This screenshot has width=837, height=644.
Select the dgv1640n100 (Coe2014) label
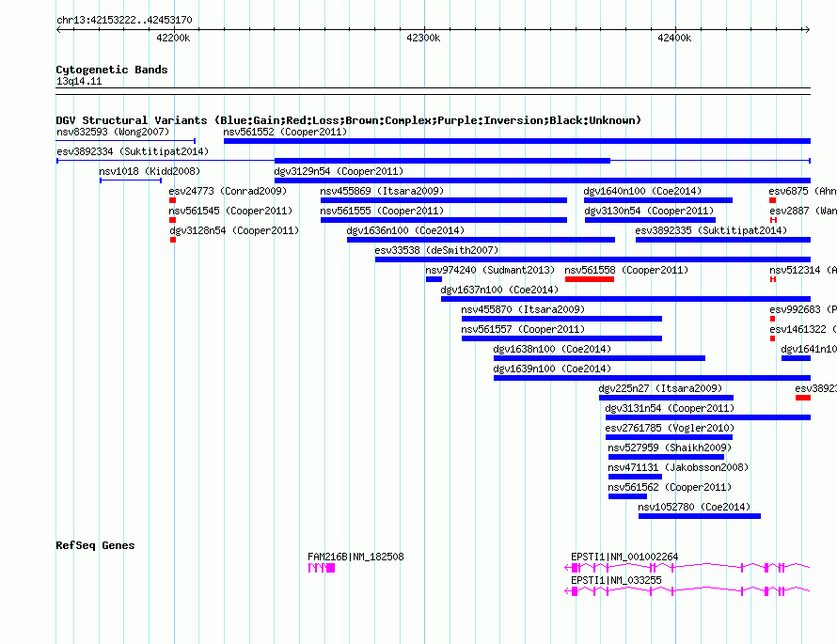tap(642, 191)
